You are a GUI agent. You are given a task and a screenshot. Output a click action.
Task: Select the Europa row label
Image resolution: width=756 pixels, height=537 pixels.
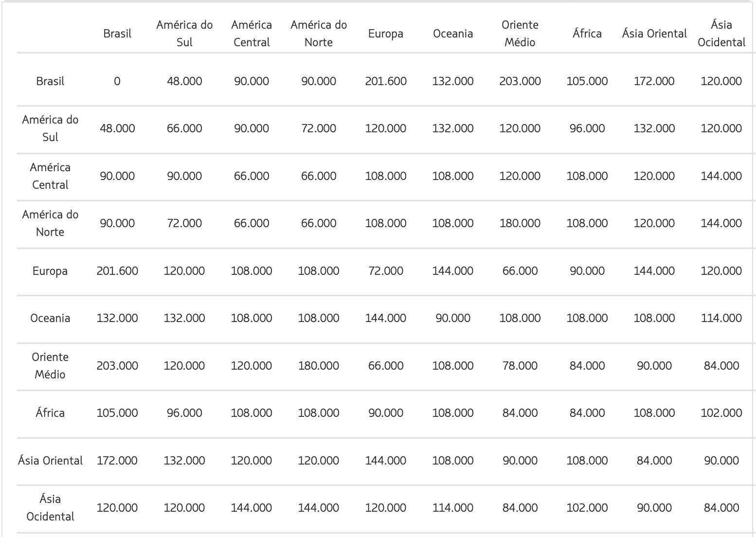pos(50,271)
